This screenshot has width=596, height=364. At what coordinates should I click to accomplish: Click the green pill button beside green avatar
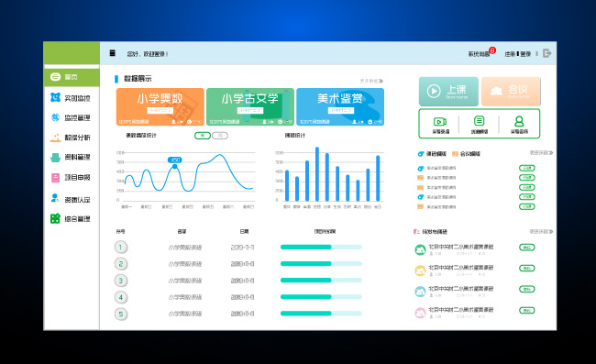click(527, 248)
